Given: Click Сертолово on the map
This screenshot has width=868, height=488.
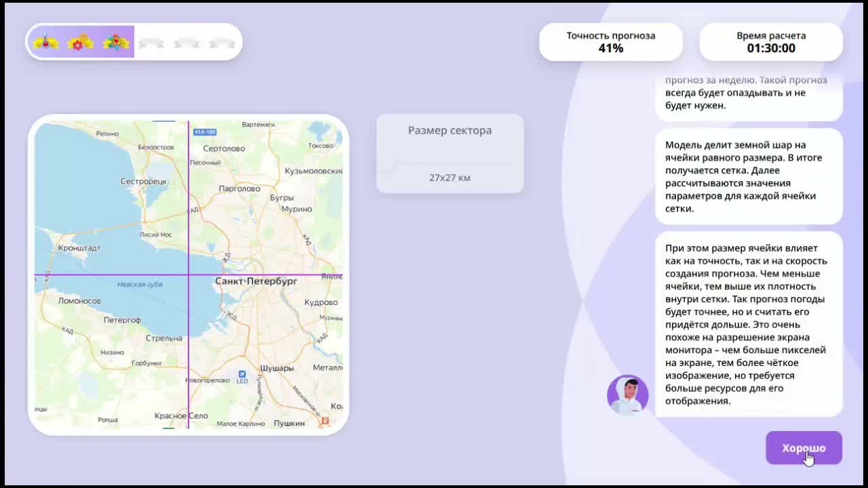Looking at the screenshot, I should [x=224, y=148].
